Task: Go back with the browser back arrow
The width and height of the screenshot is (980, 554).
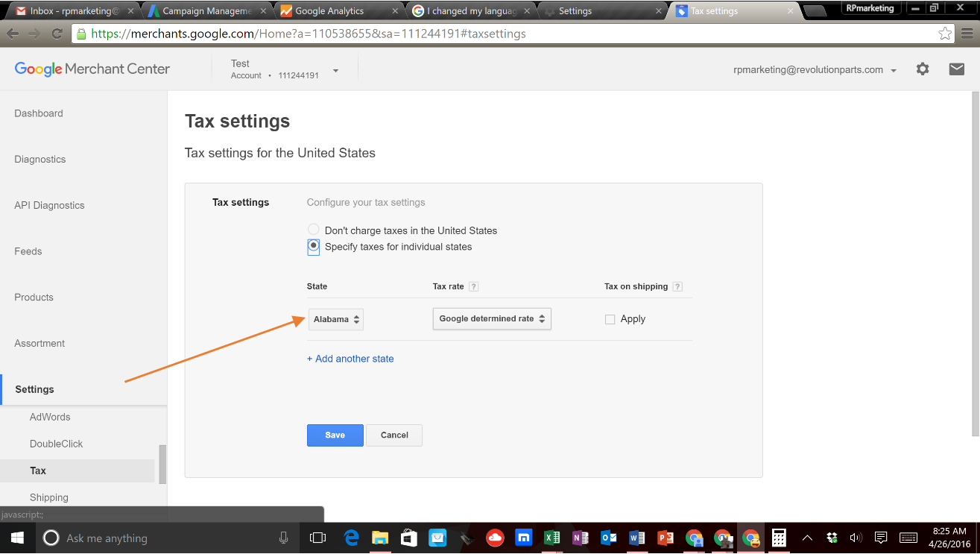Action: (13, 34)
